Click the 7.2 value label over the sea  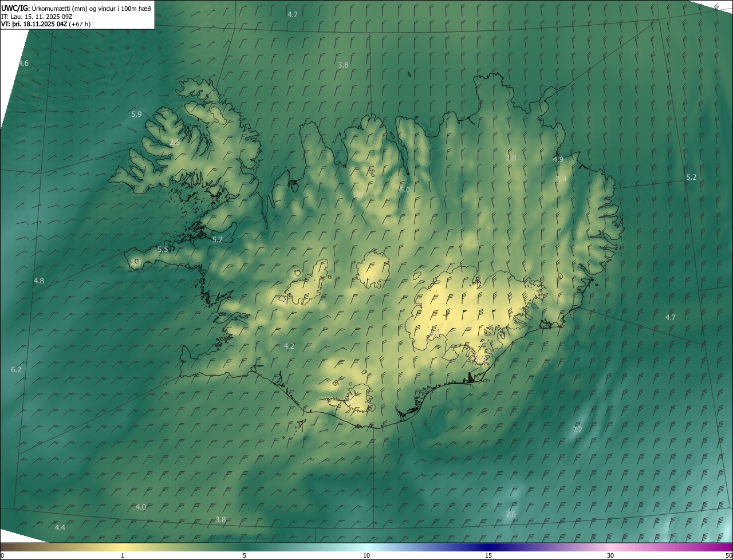(577, 429)
